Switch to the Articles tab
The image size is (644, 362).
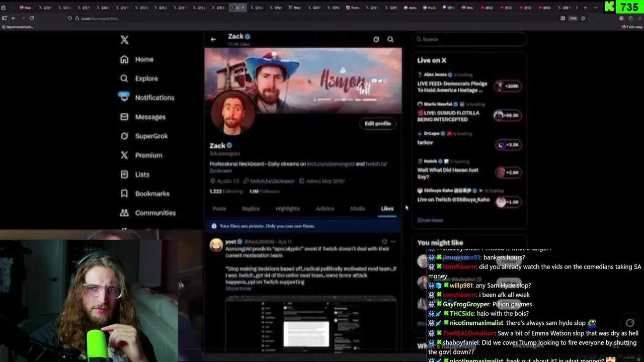pyautogui.click(x=325, y=209)
